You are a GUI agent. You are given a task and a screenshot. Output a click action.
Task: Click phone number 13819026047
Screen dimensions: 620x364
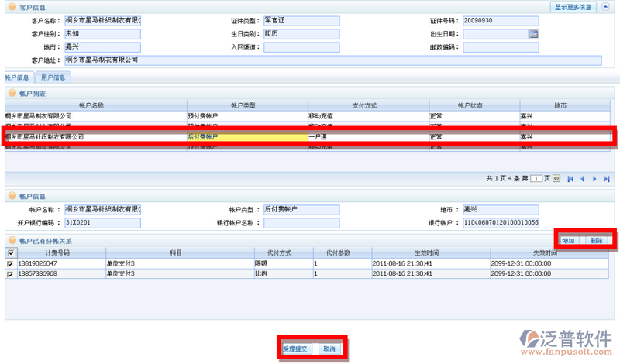(37, 263)
